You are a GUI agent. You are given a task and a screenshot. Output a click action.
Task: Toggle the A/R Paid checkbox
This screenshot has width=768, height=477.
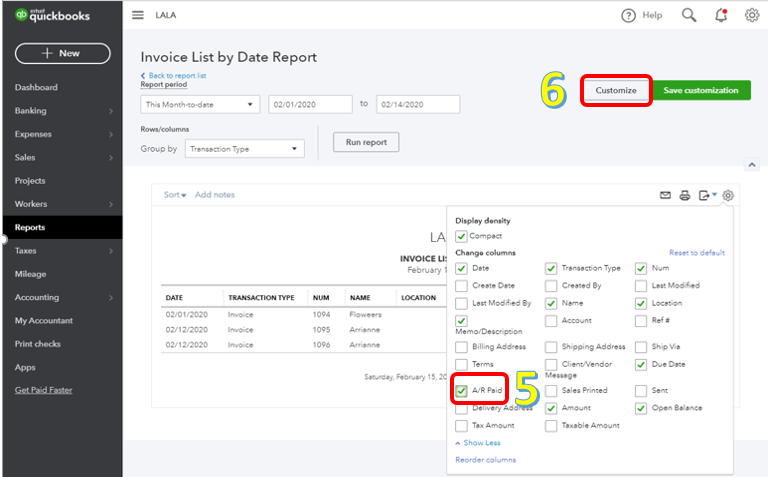tap(461, 391)
